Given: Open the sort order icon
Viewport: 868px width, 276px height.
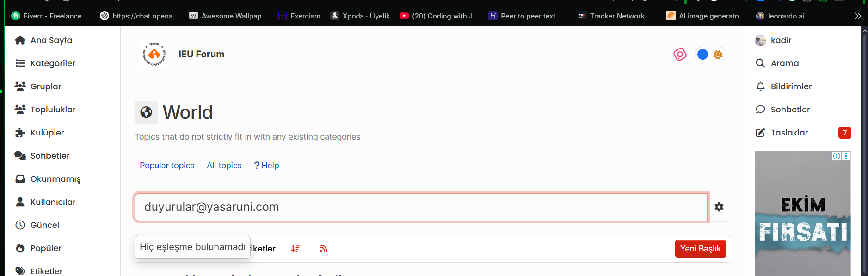Looking at the screenshot, I should pos(295,249).
